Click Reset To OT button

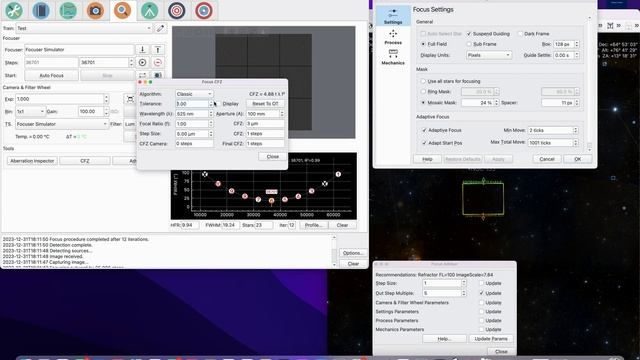(265, 104)
